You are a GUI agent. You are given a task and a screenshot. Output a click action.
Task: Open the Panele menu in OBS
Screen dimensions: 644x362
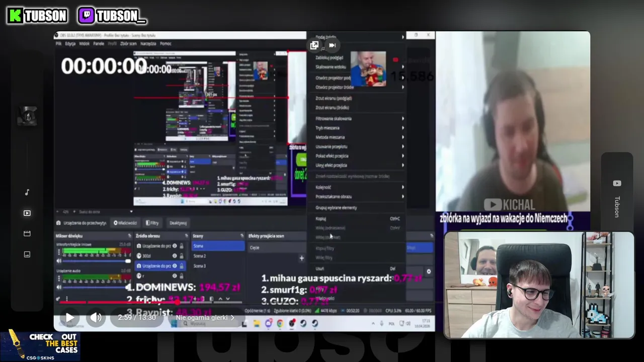tap(99, 44)
